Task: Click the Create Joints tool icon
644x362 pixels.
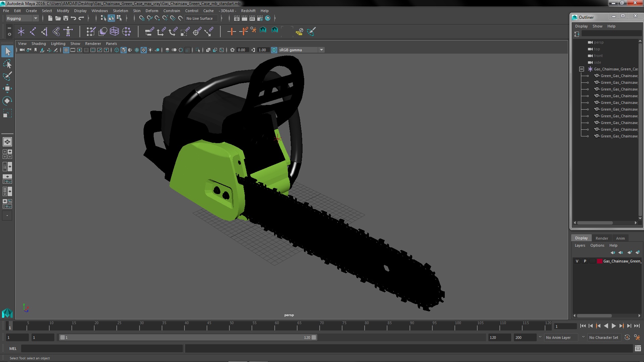Action: [x=33, y=32]
